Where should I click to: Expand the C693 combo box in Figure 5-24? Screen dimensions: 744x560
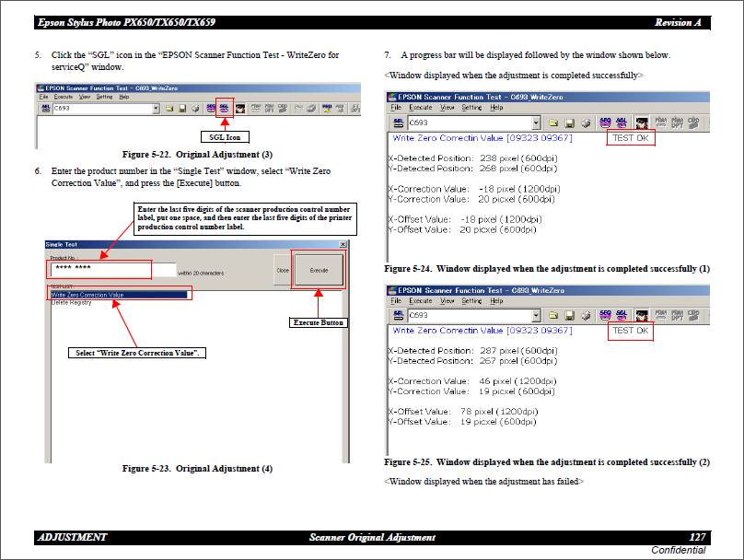536,122
